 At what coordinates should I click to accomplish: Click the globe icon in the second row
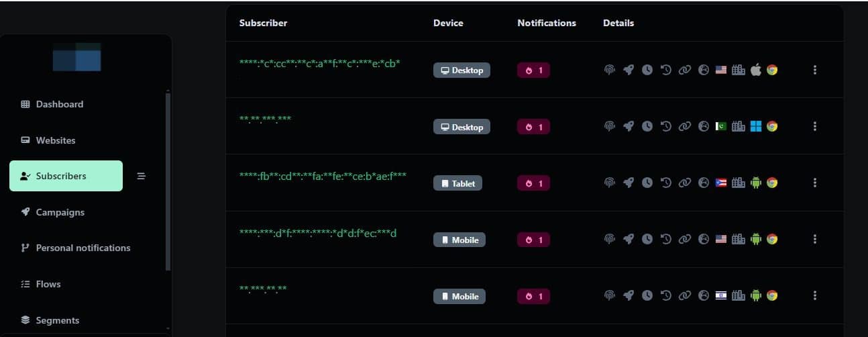coord(703,126)
